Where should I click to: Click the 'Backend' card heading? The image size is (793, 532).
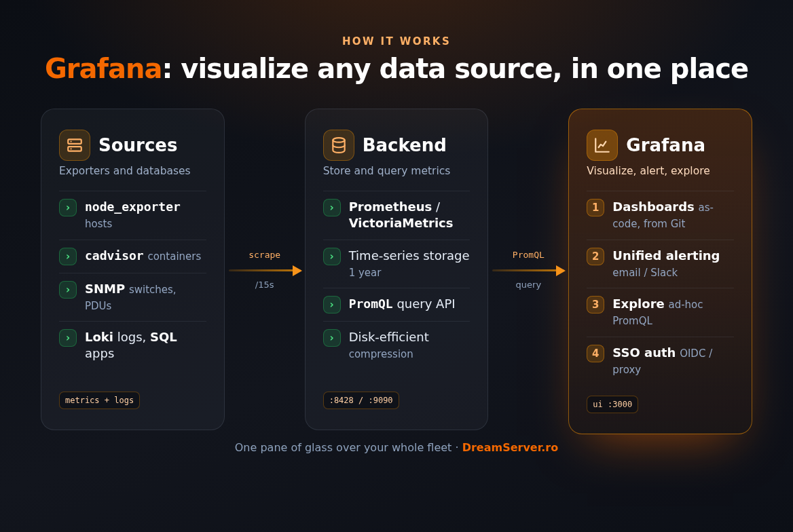coord(405,145)
